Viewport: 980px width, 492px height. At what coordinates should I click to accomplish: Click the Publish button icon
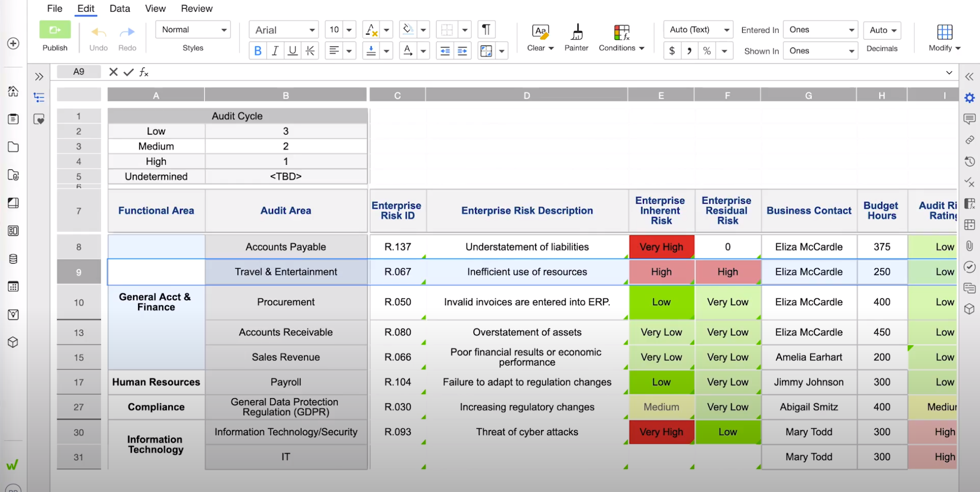pyautogui.click(x=55, y=30)
